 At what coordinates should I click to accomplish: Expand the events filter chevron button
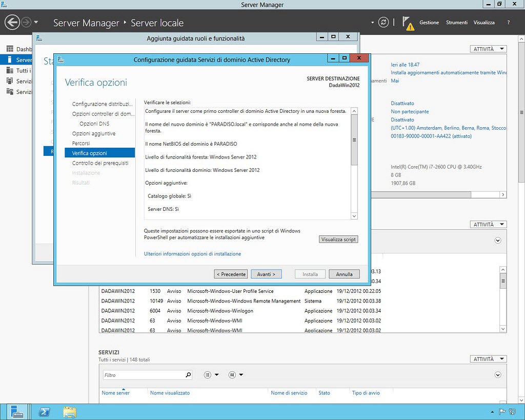tap(498, 241)
